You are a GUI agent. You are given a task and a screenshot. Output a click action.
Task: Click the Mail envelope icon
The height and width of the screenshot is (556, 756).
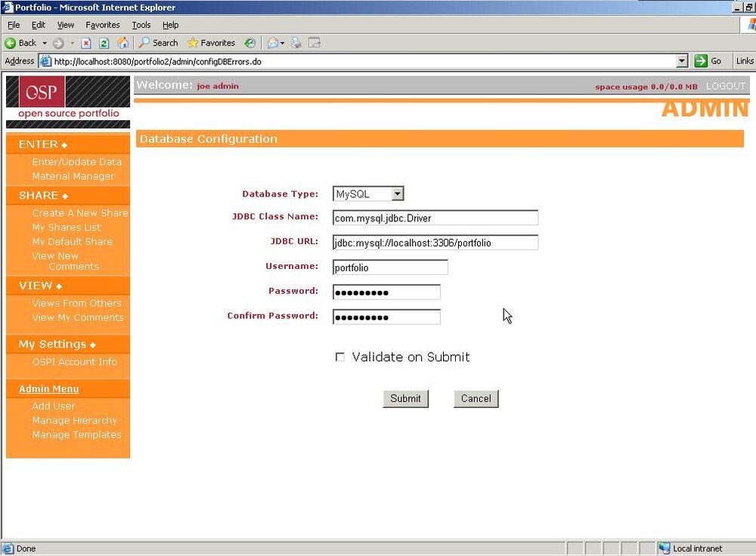pyautogui.click(x=272, y=43)
